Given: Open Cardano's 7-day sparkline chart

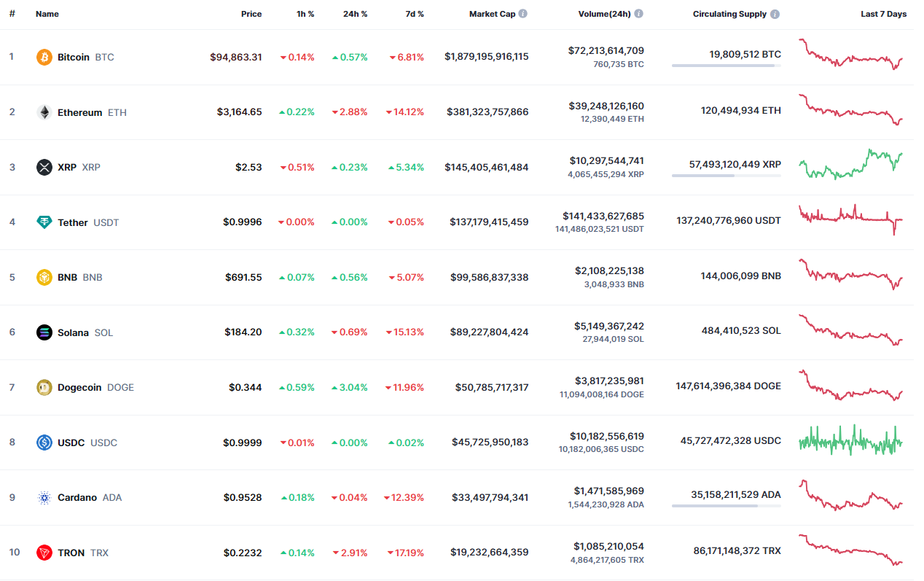Looking at the screenshot, I should click(x=850, y=495).
